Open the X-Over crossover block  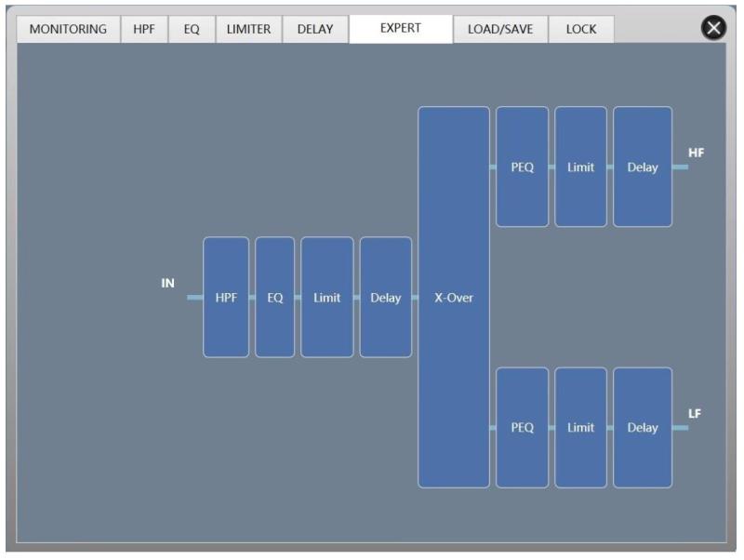click(454, 298)
